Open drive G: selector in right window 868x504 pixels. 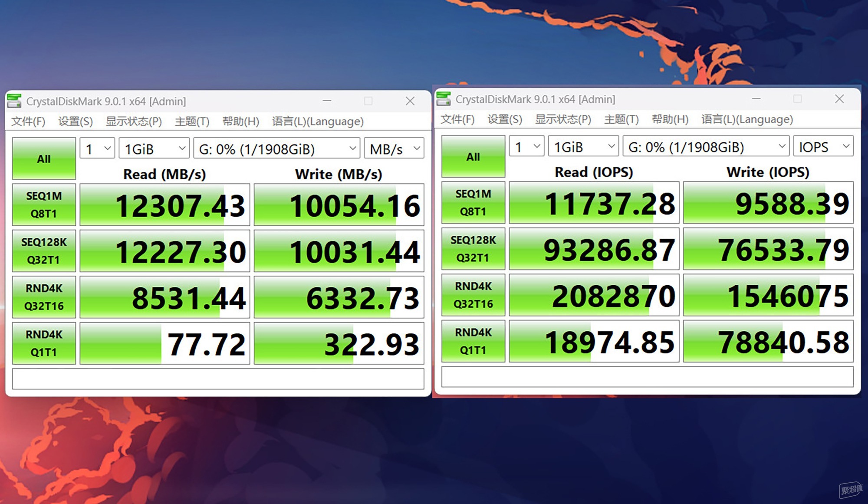pos(706,147)
